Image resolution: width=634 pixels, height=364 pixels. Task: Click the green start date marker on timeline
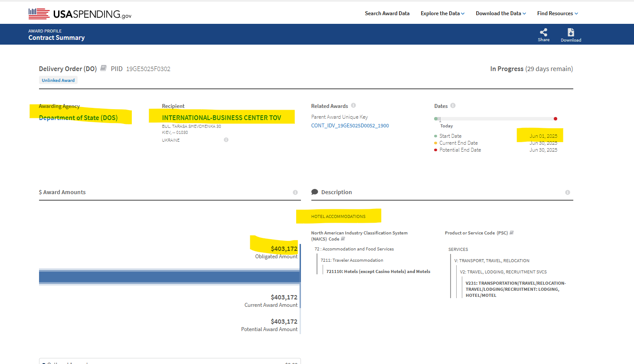pos(436,119)
